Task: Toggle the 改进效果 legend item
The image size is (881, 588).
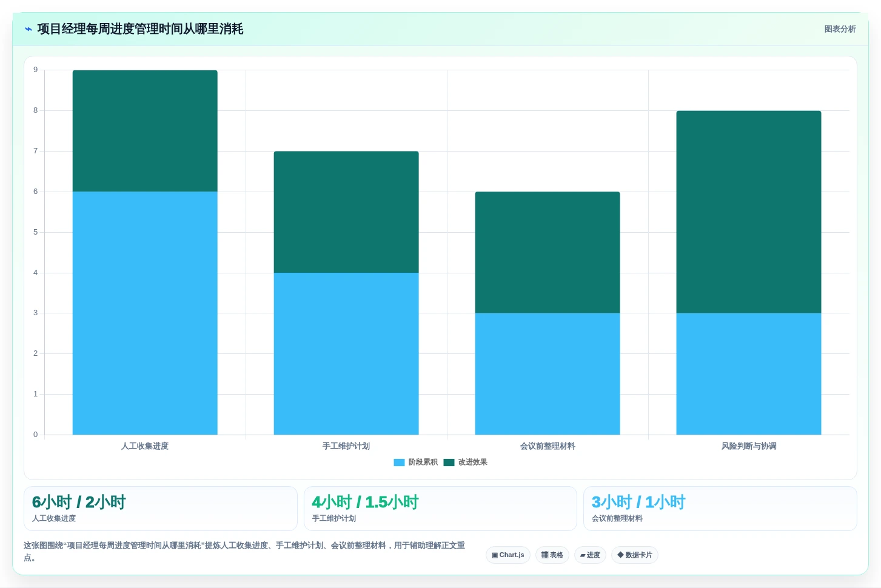Action: (466, 462)
